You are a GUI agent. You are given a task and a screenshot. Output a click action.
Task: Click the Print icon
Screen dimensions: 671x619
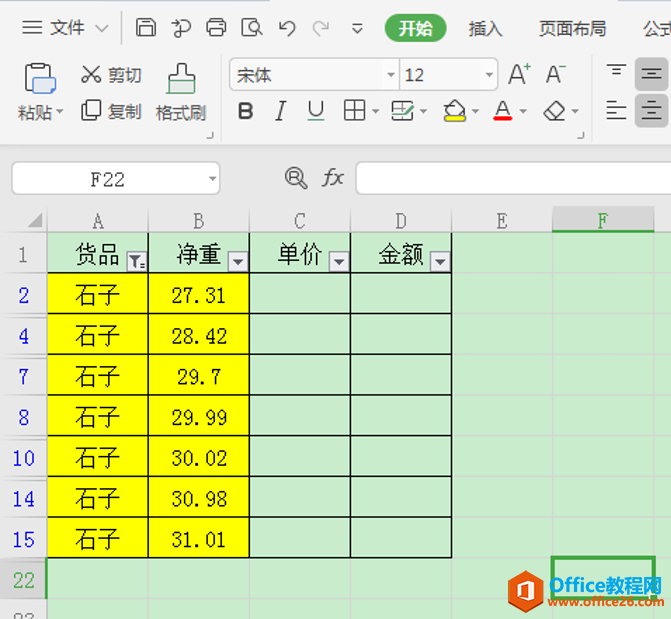pyautogui.click(x=216, y=28)
